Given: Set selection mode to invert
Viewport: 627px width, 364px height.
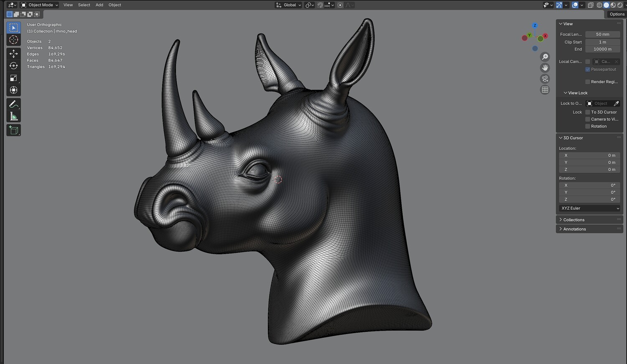Looking at the screenshot, I should pos(30,14).
